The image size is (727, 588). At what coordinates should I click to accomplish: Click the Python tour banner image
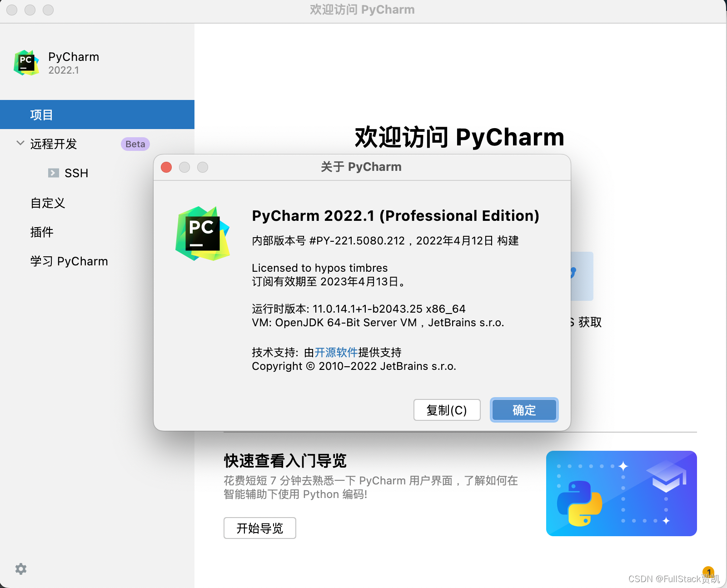pyautogui.click(x=622, y=493)
